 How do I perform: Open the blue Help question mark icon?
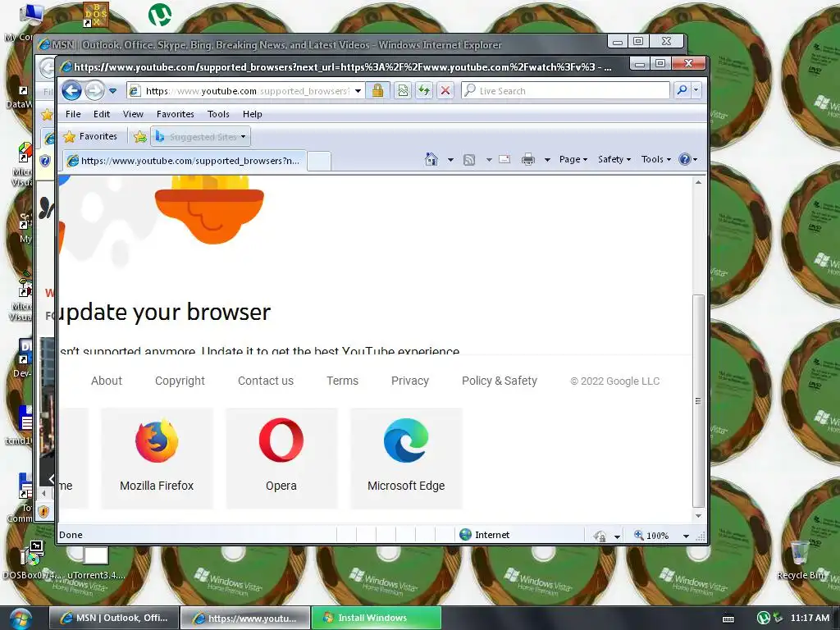[x=688, y=159]
